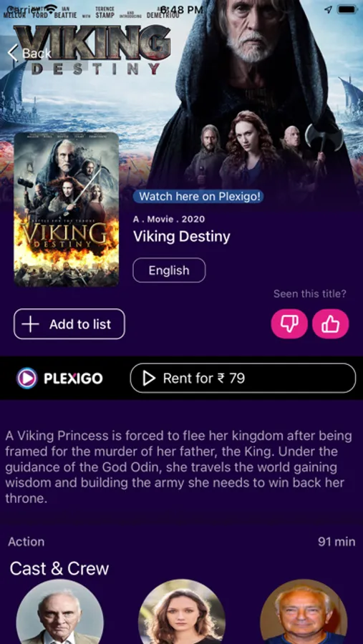Select the English language chip
363x644 pixels.
pyautogui.click(x=169, y=270)
